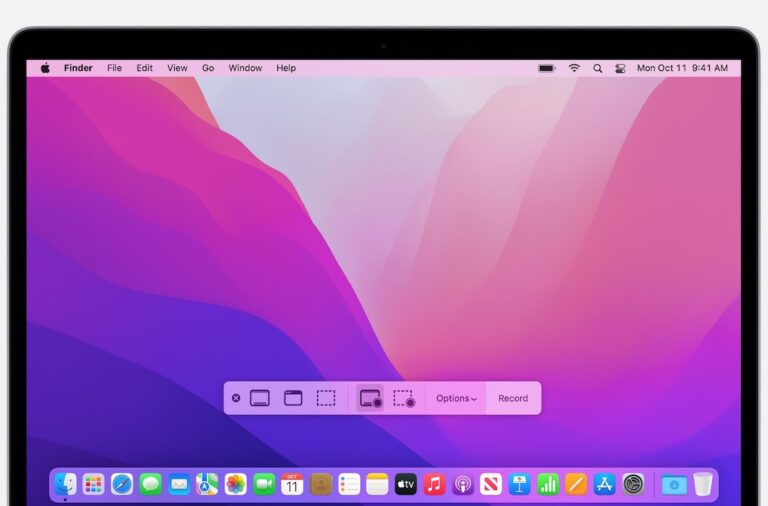
Task: Open the File menu
Action: 114,68
